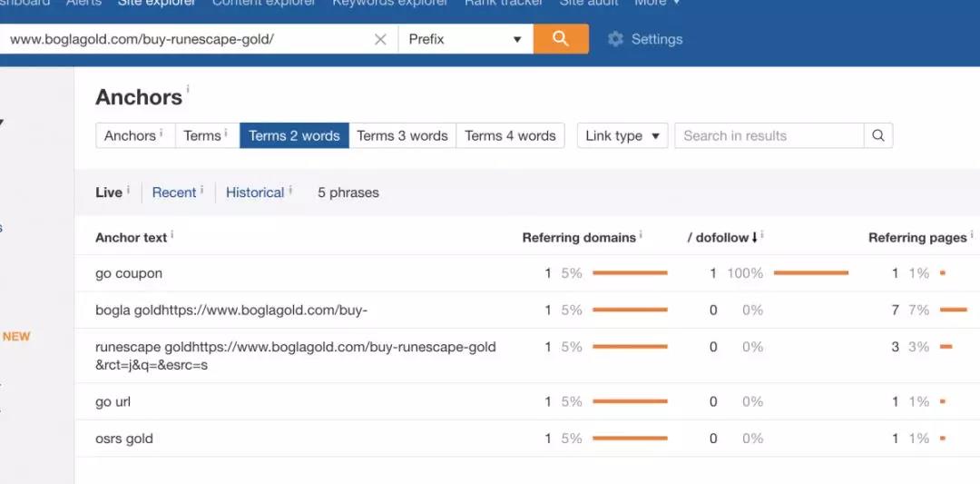Switch to Terms 3 words tab
This screenshot has height=484, width=980.
point(402,136)
